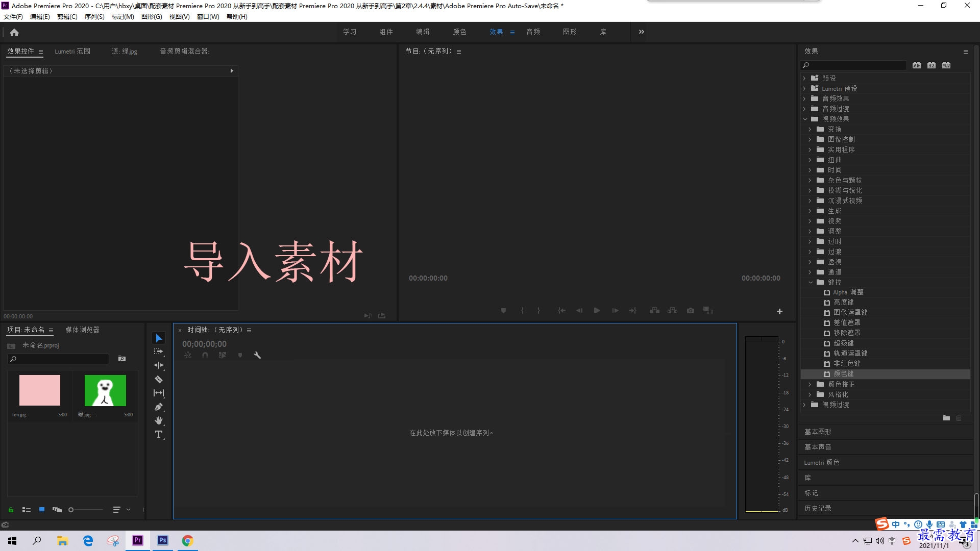Viewport: 980px width, 551px height.
Task: Select the Ripple Edit tool
Action: (x=159, y=365)
